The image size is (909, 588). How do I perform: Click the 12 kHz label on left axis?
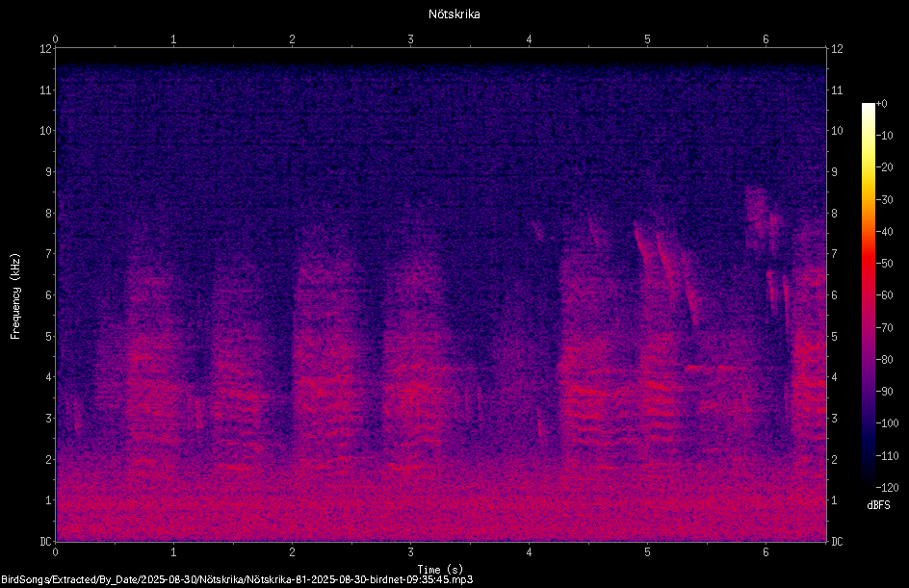point(46,49)
